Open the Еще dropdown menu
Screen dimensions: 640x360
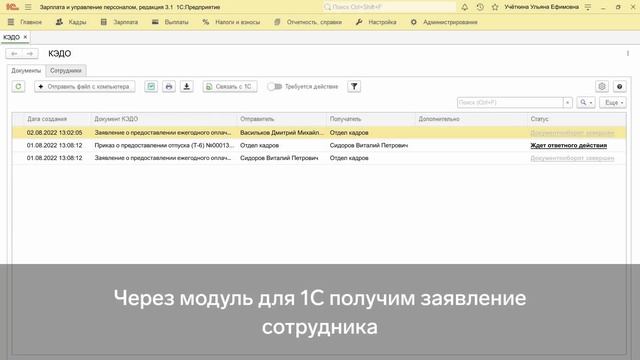coord(613,102)
